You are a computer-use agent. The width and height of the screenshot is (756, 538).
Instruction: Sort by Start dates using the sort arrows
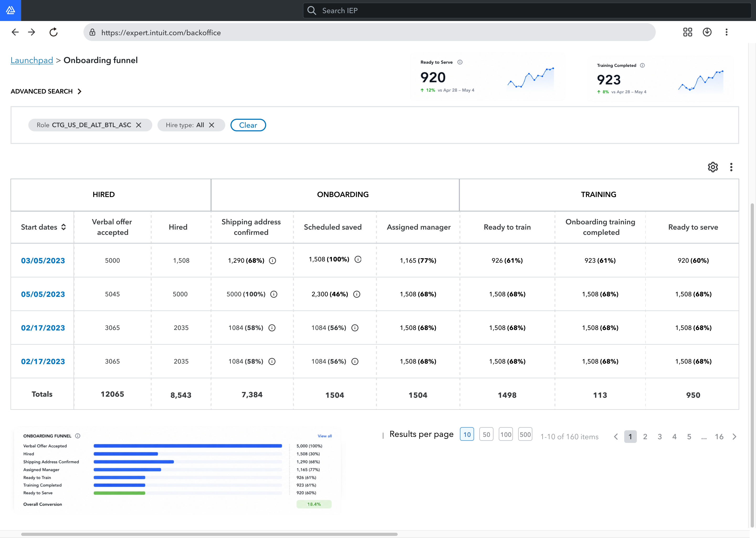click(x=64, y=227)
